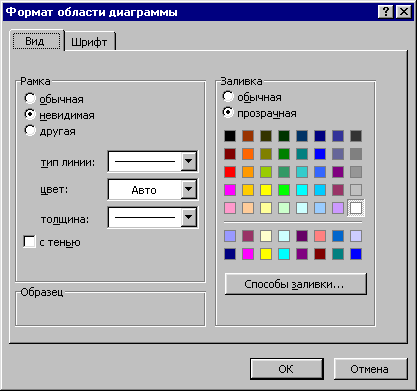This screenshot has height=391, width=417.
Task: Pick the lavender pastel purple swatch
Action: (338, 208)
